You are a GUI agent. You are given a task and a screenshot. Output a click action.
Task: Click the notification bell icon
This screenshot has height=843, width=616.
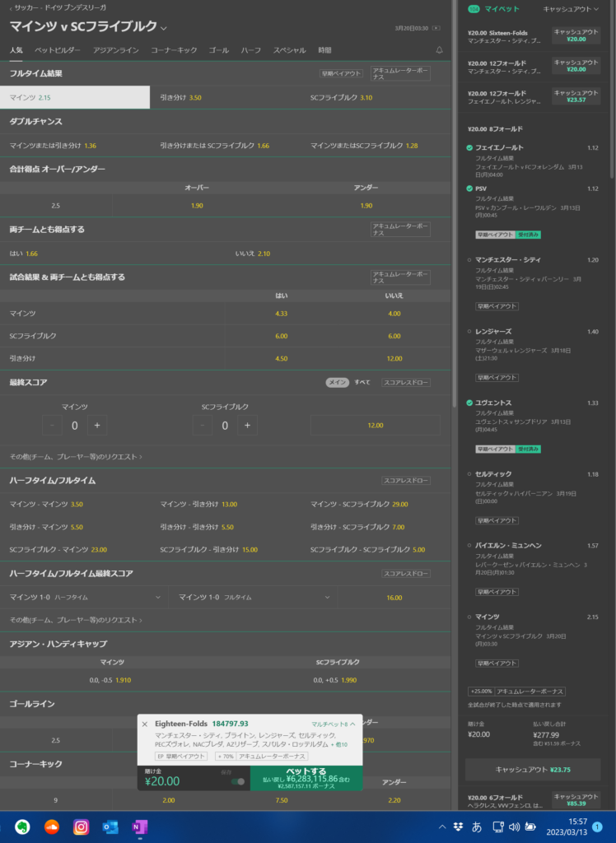(x=439, y=50)
